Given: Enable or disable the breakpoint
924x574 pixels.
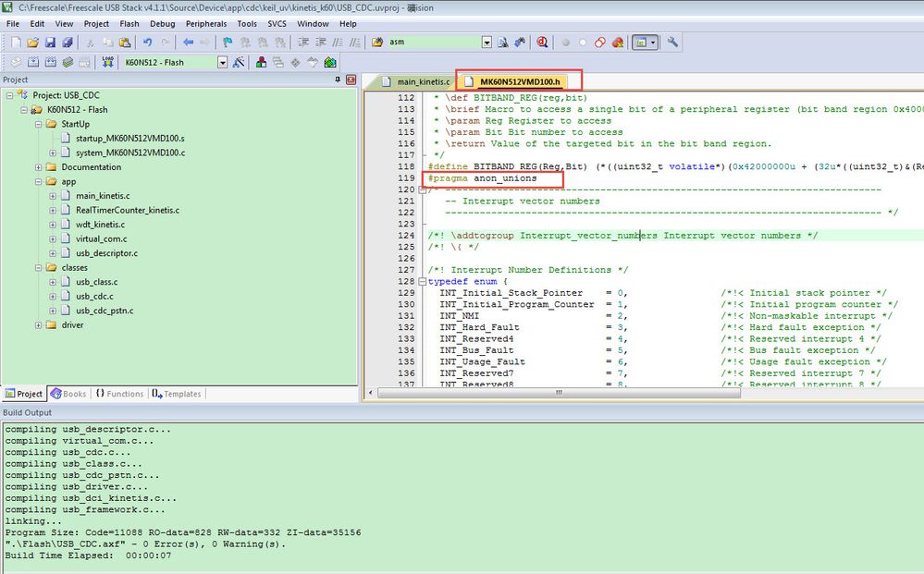Looking at the screenshot, I should tap(583, 43).
